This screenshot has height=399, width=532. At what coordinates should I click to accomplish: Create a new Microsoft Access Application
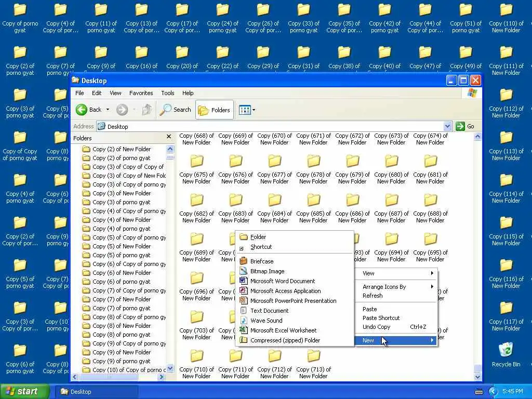(294, 291)
